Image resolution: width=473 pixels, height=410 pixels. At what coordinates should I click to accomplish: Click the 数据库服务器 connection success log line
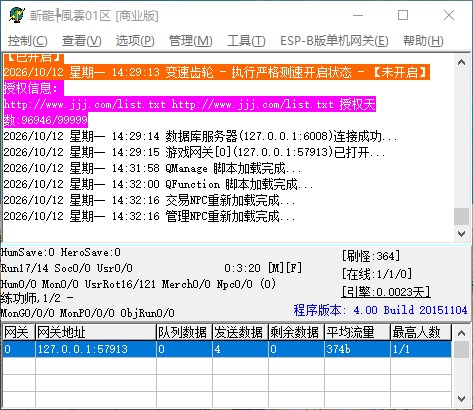pos(200,136)
